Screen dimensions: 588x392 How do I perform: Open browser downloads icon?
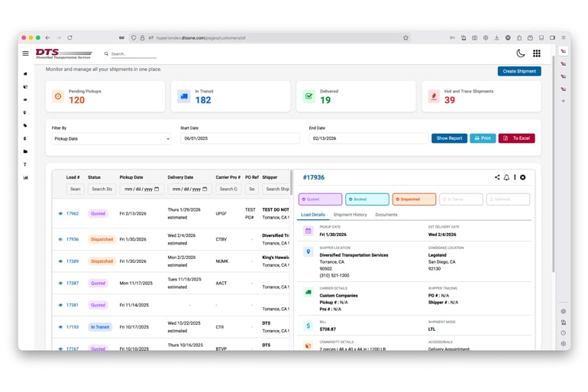click(x=496, y=38)
